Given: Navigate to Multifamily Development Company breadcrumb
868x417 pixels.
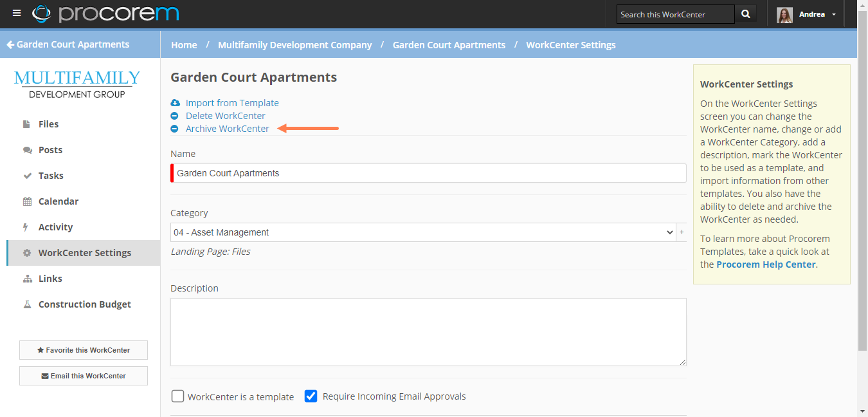Looking at the screenshot, I should (294, 44).
